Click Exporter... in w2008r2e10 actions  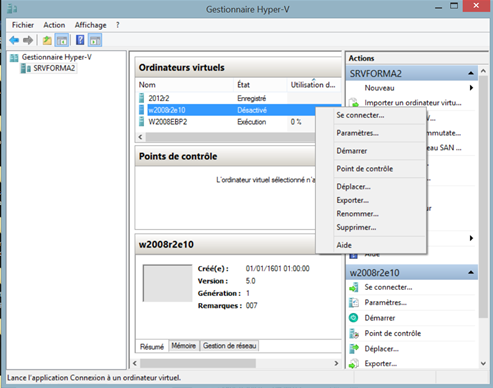[381, 364]
